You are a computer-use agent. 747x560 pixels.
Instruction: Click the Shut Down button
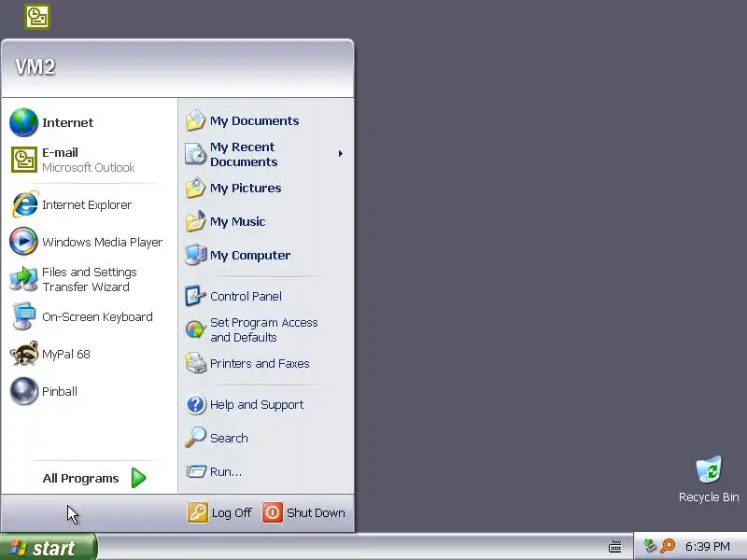click(303, 512)
